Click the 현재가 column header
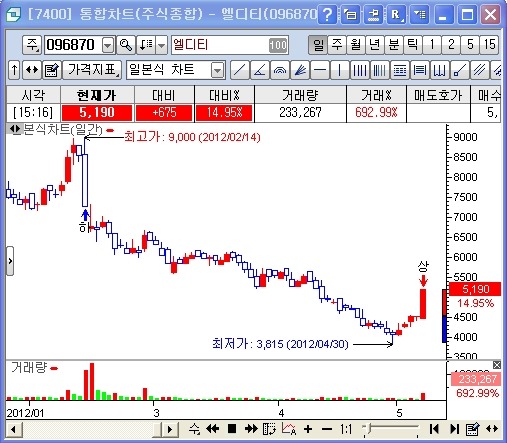This screenshot has height=443, width=507. tap(97, 95)
